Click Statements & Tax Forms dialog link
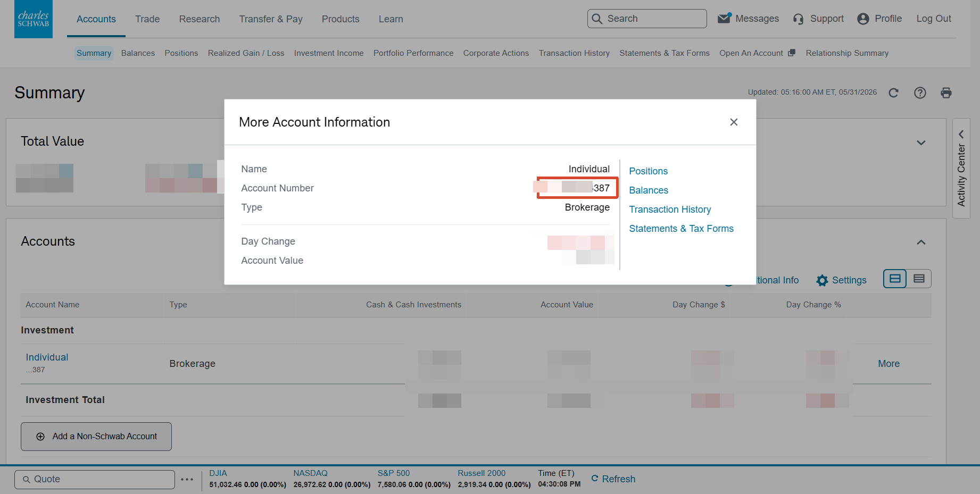 pos(682,229)
